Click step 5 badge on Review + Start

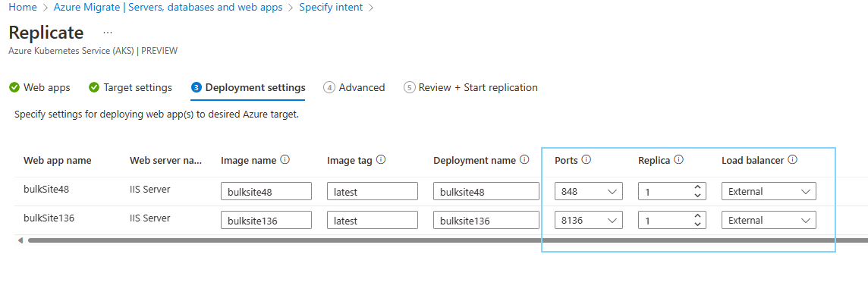click(x=410, y=87)
